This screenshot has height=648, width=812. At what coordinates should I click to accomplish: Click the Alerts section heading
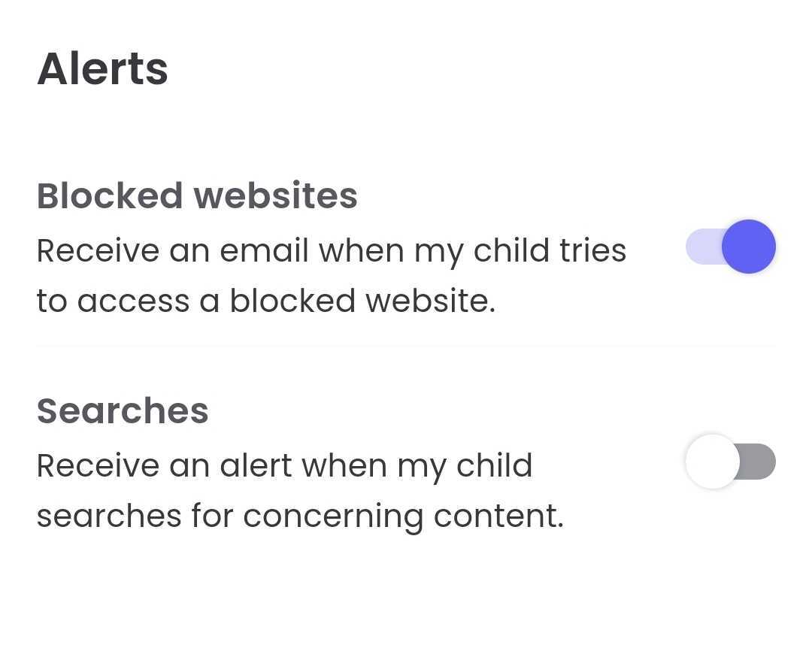pyautogui.click(x=102, y=69)
